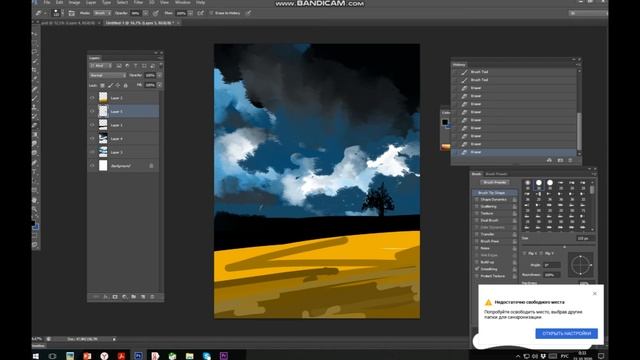This screenshot has height=360, width=640.
Task: Select the Eraser tool in toolbar
Action: 36,126
